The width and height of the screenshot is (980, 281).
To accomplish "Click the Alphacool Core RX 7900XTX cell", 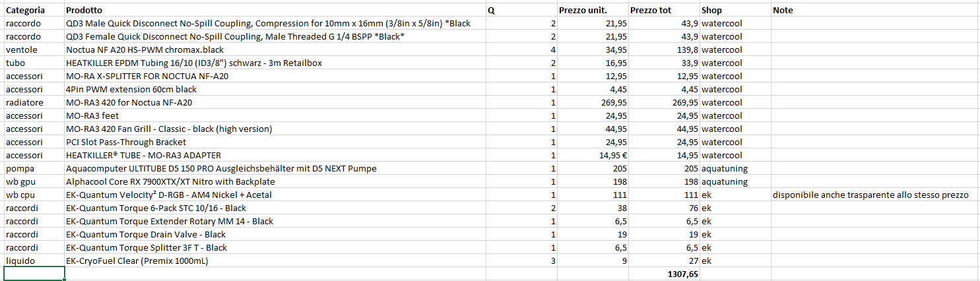I will coord(170,182).
